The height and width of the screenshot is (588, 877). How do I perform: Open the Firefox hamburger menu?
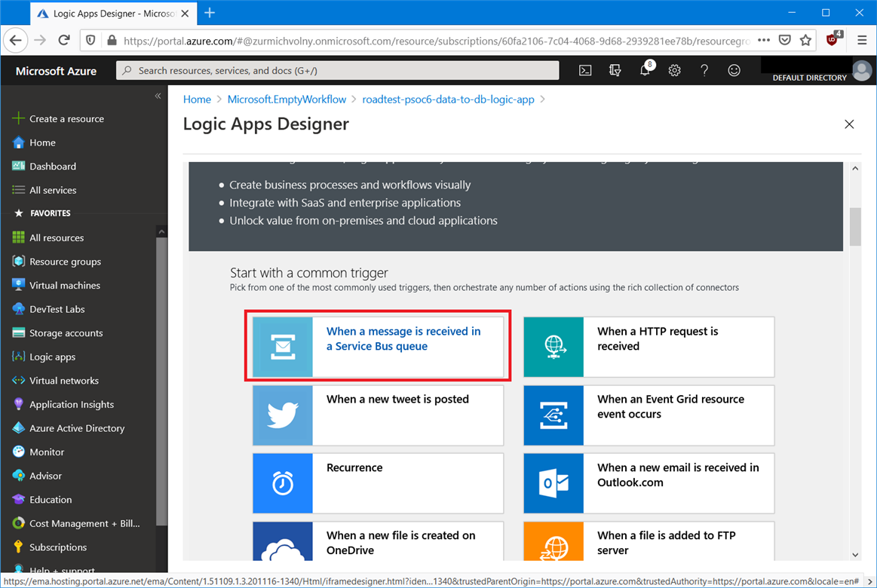(862, 41)
